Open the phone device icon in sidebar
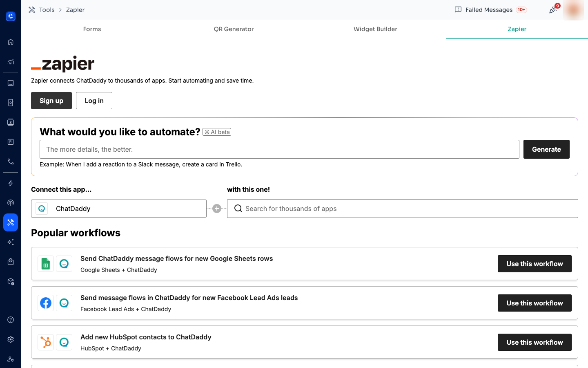This screenshot has height=368, width=588. coord(11,103)
